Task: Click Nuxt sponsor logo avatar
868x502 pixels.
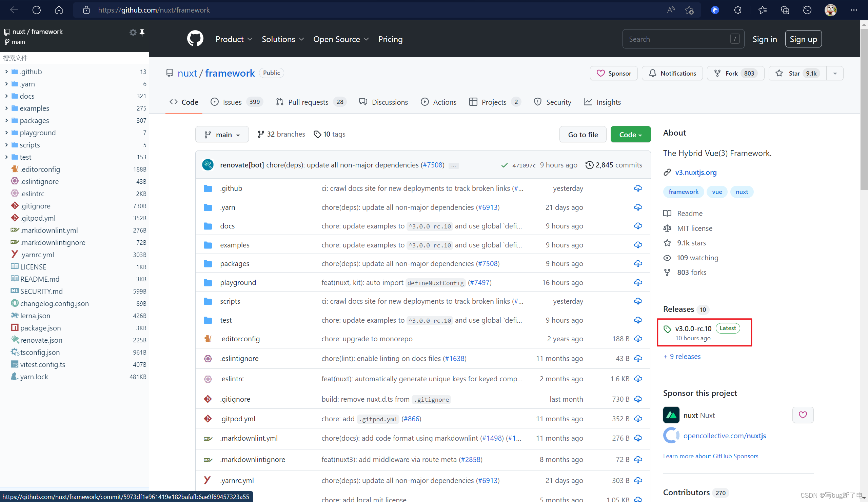Action: pyautogui.click(x=671, y=415)
